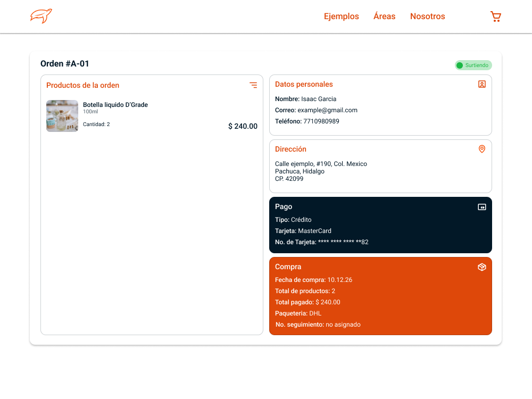532x399 pixels.
Task: Click the Cantidad: 2 text
Action: click(x=96, y=124)
